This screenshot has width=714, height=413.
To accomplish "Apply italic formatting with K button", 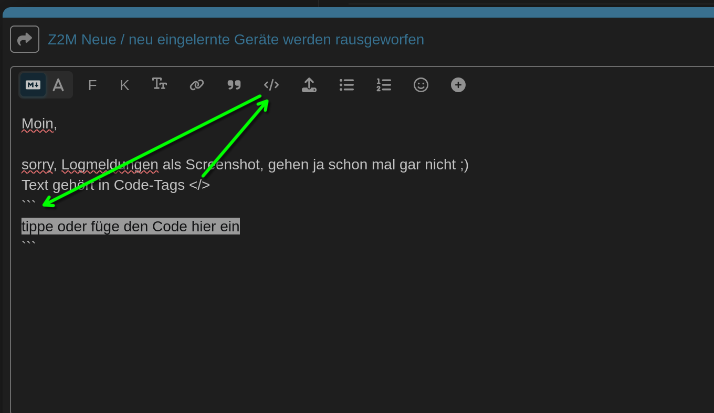I will pyautogui.click(x=124, y=85).
